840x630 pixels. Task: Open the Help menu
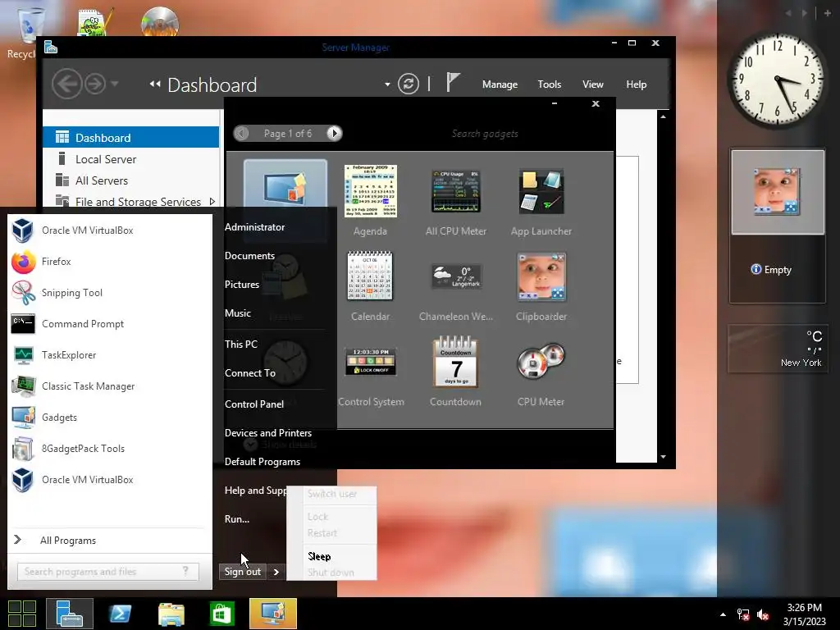point(637,84)
